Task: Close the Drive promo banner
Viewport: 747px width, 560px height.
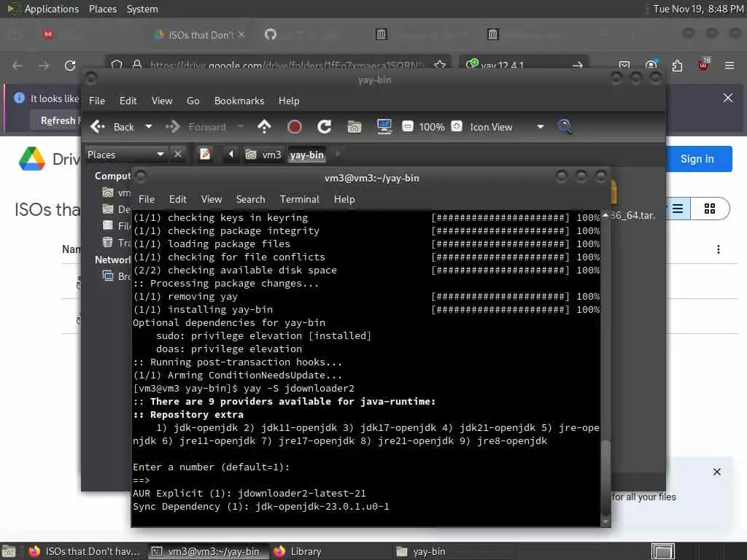Action: coord(717,472)
